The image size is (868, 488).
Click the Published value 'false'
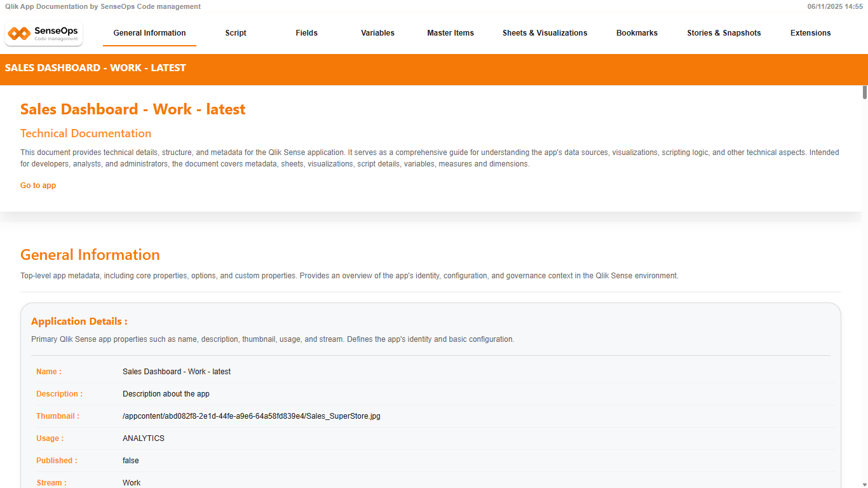(x=131, y=461)
